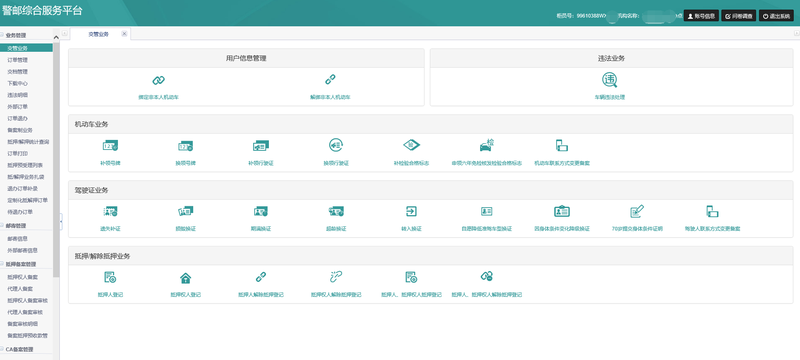The width and height of the screenshot is (800, 360).
Task: Open 损毁换证 license icon
Action: coord(185,211)
